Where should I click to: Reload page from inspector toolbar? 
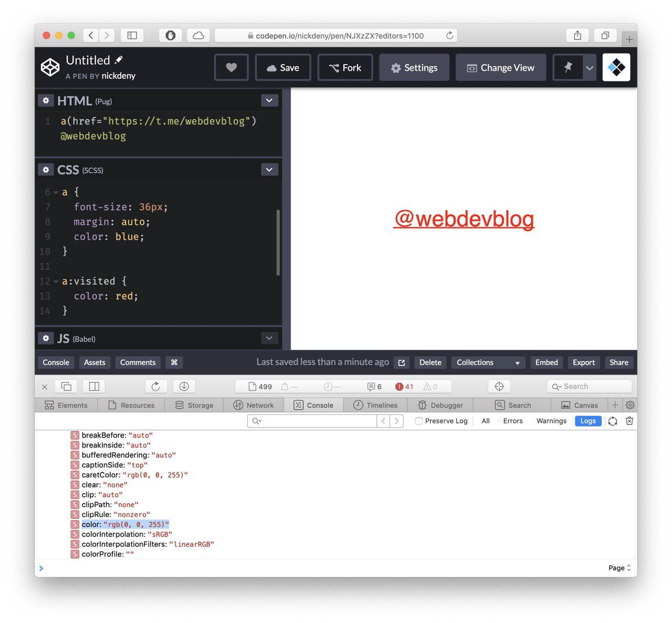coord(156,387)
